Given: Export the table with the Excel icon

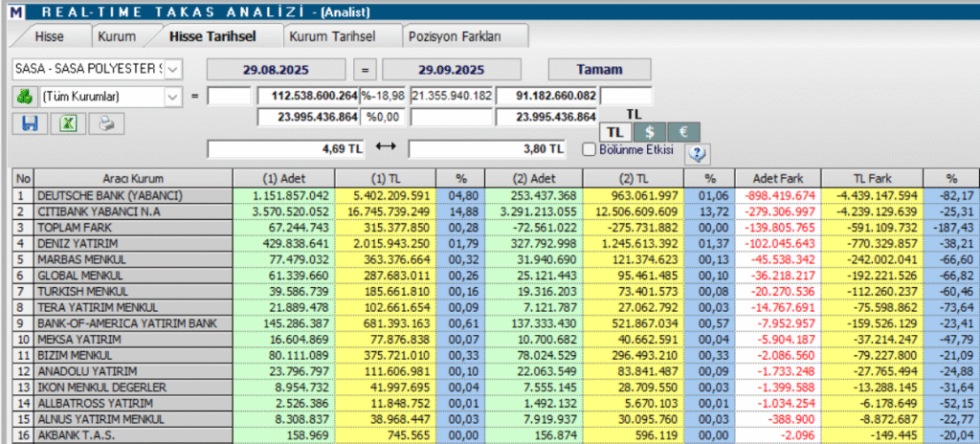Looking at the screenshot, I should click(68, 122).
